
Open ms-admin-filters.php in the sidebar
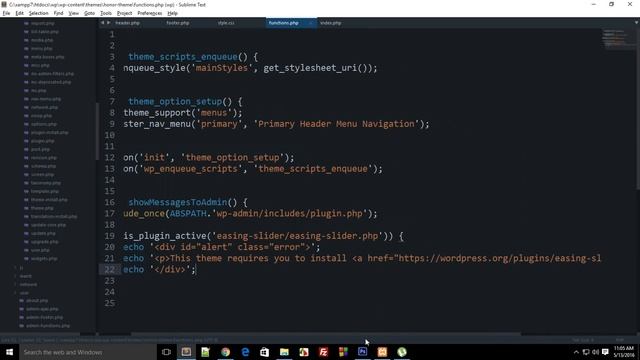[52, 73]
